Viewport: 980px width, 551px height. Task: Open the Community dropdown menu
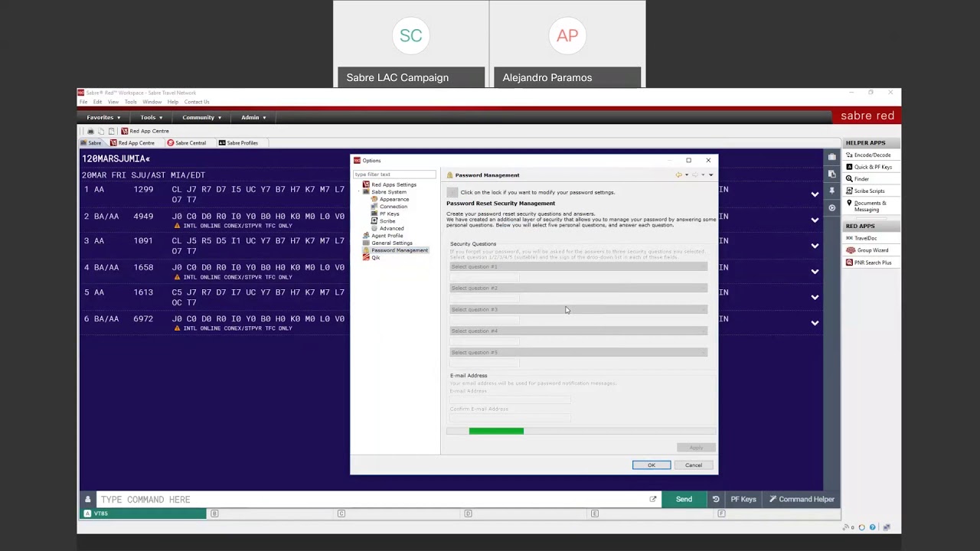coord(202,117)
